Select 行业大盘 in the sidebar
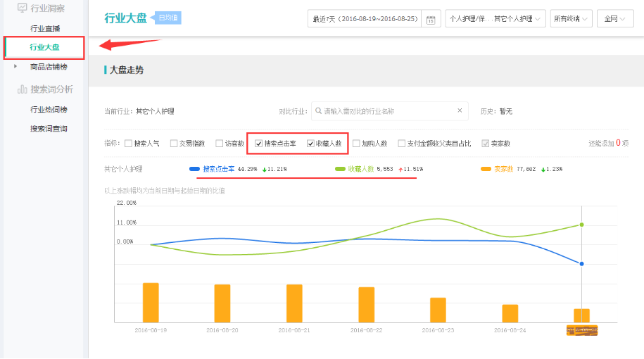This screenshot has height=359, width=644. (x=44, y=47)
